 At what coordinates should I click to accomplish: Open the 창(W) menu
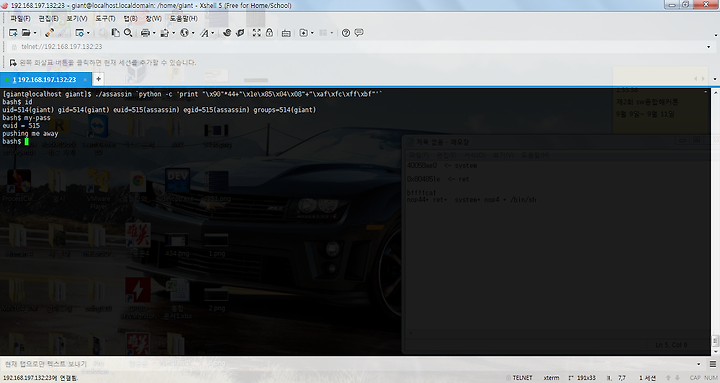point(153,18)
